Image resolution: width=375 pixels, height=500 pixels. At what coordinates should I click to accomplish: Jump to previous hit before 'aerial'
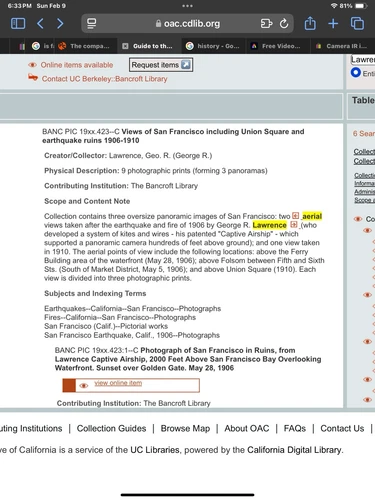click(x=295, y=216)
